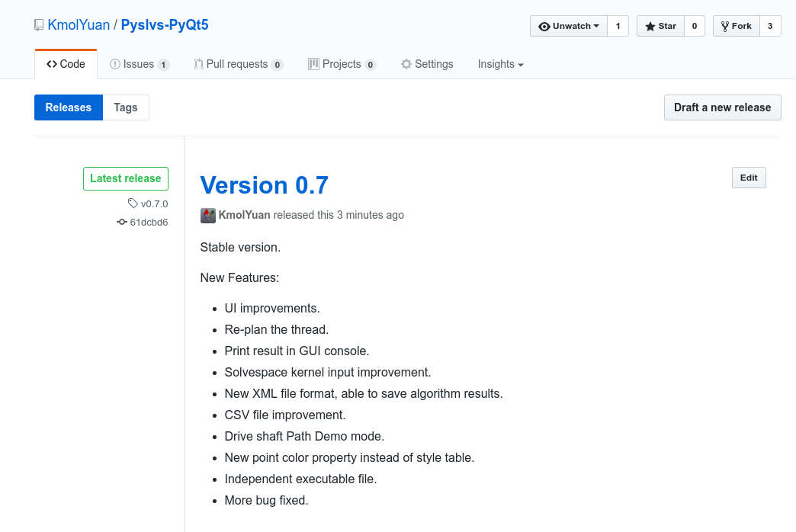
Task: Click the stargazers count 0
Action: pyautogui.click(x=695, y=26)
